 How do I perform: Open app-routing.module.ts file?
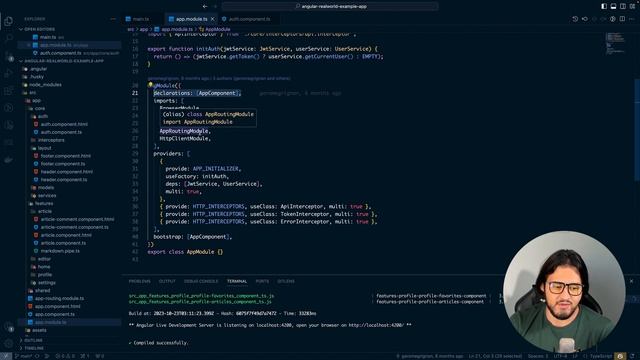click(59, 298)
